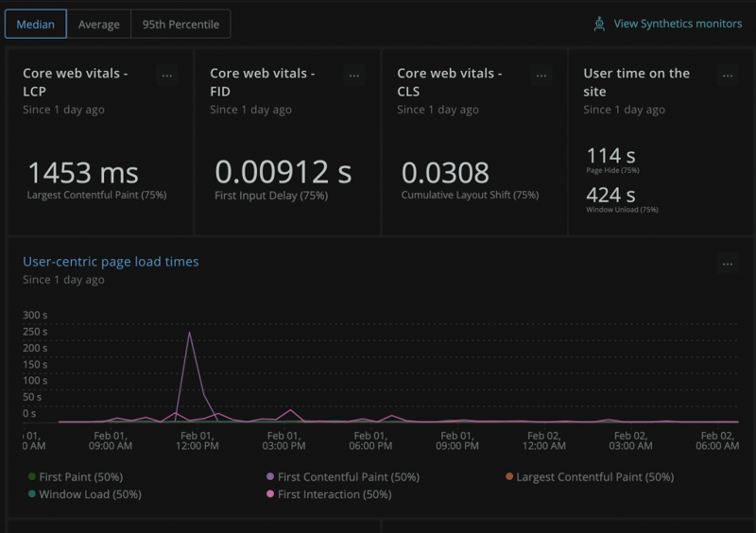Switch to the 95th Percentile tab

point(180,25)
